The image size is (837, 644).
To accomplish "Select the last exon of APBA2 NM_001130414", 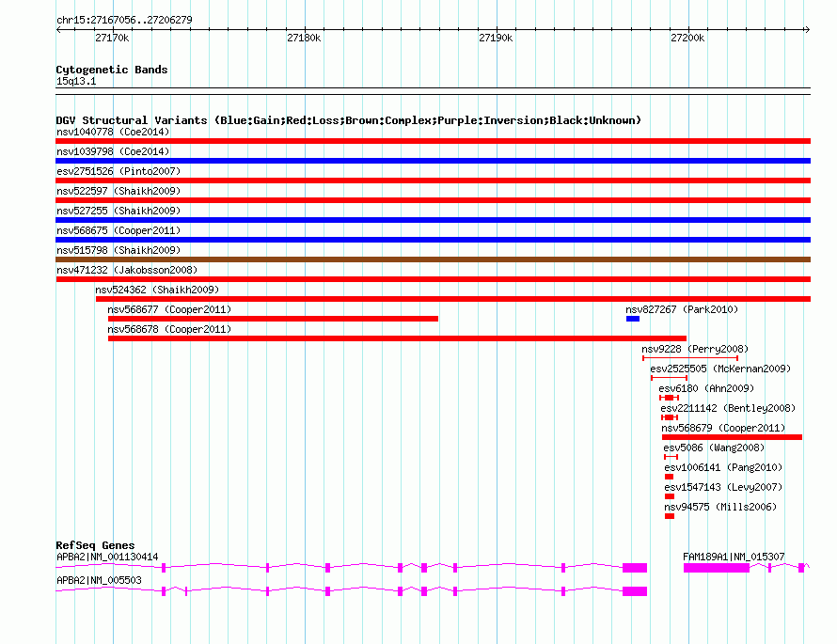I will 635,568.
